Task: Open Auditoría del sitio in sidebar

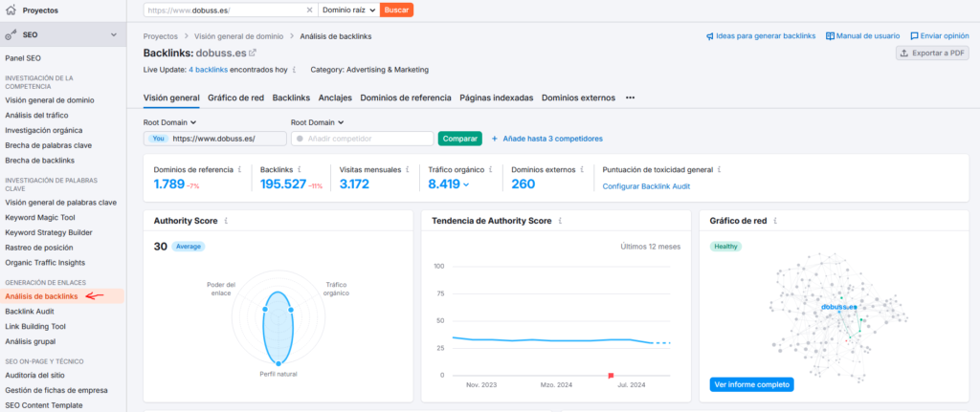Action: [35, 375]
